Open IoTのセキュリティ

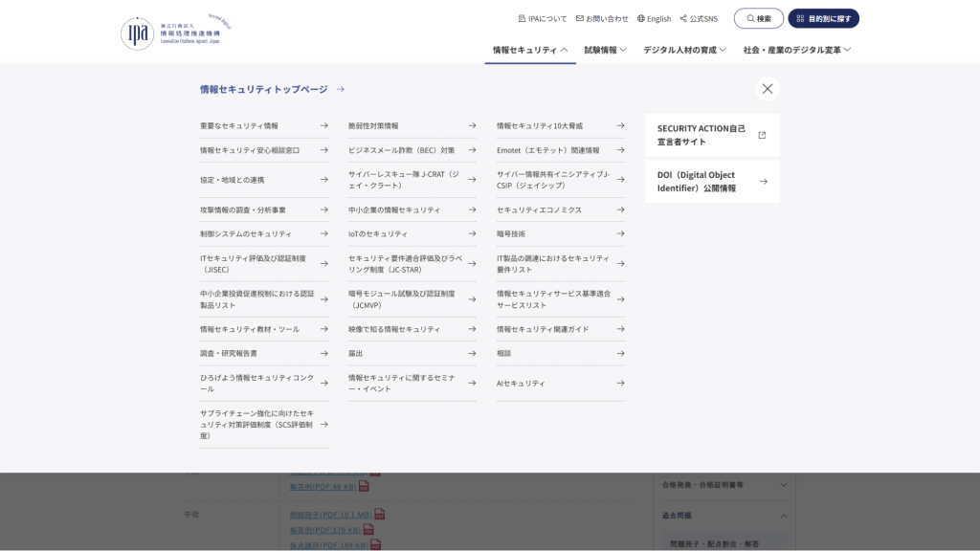point(412,233)
